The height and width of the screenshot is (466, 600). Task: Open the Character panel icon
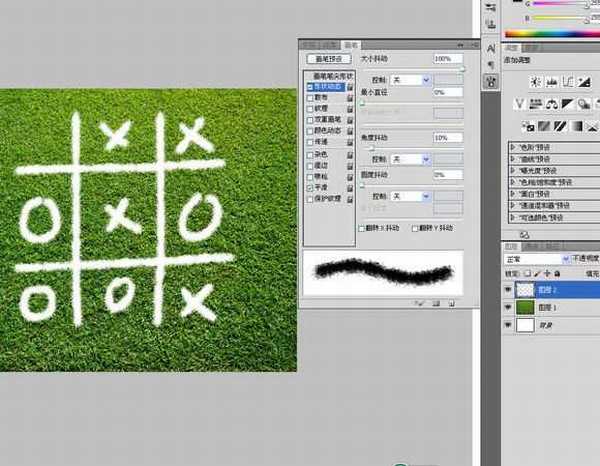490,48
